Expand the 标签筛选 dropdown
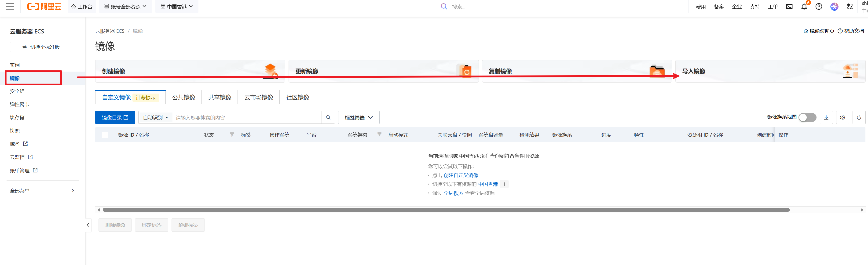This screenshot has width=868, height=265. pyautogui.click(x=359, y=117)
